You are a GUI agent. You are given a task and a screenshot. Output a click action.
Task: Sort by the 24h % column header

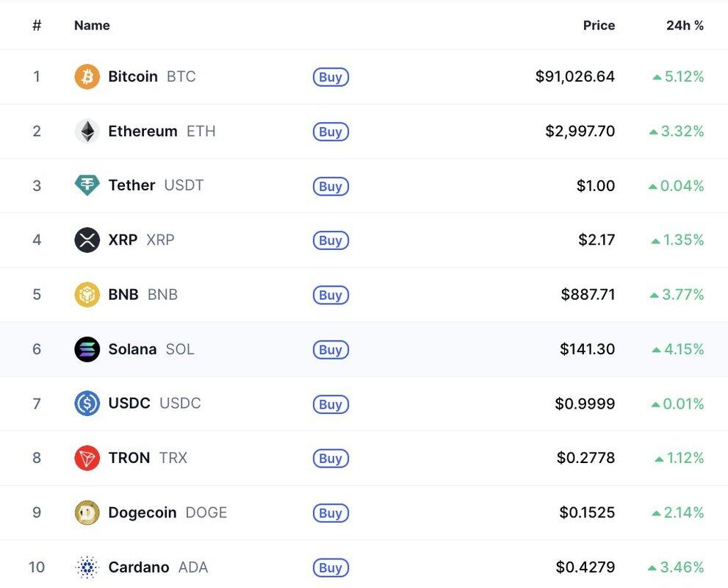(x=685, y=25)
